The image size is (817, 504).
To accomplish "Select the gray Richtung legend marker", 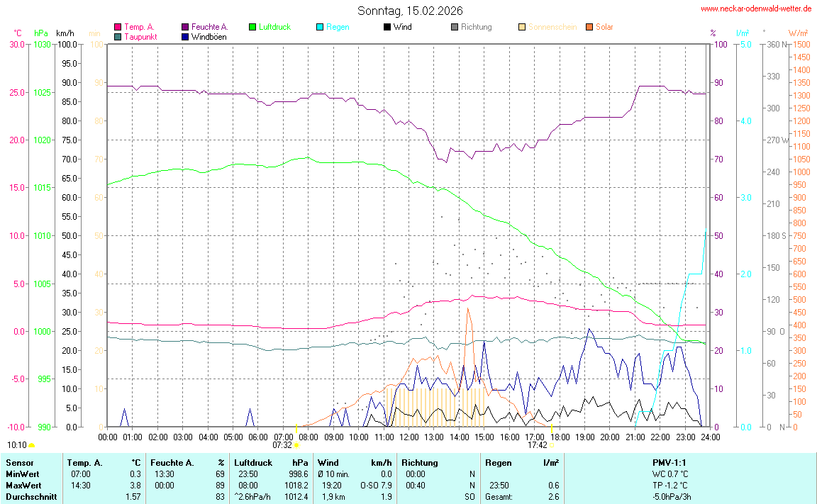I will click(454, 27).
